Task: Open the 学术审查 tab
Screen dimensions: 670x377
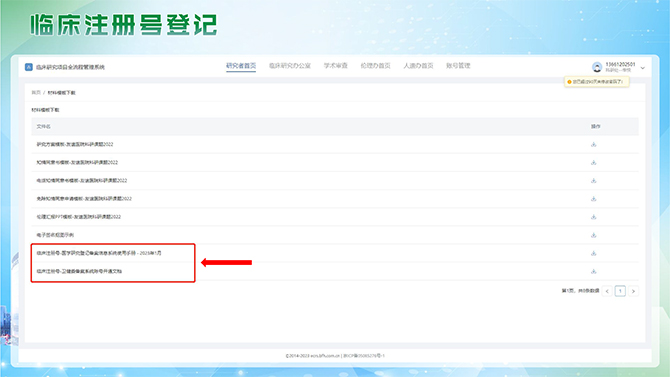Action: (x=335, y=66)
